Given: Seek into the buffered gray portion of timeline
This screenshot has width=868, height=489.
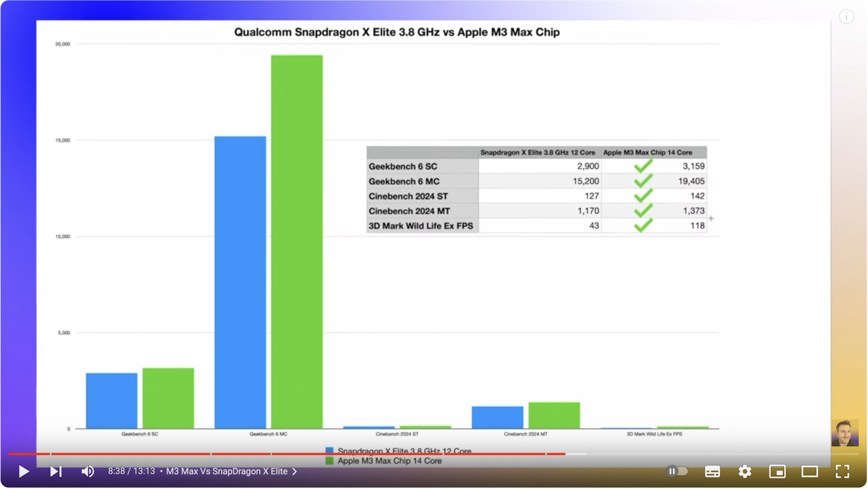Looking at the screenshot, I should click(576, 454).
